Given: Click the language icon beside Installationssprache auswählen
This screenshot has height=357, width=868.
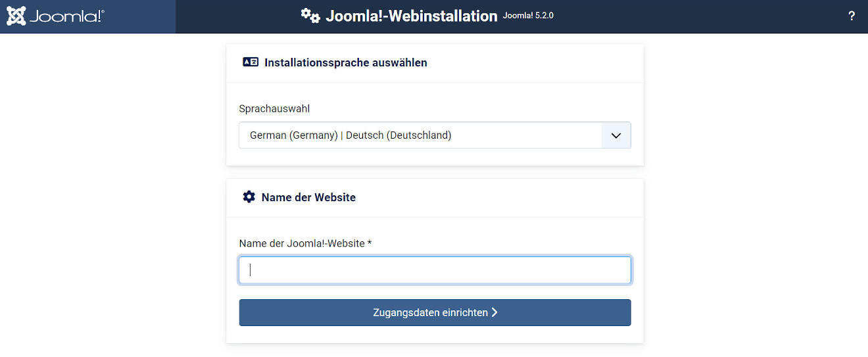Looking at the screenshot, I should click(x=251, y=62).
